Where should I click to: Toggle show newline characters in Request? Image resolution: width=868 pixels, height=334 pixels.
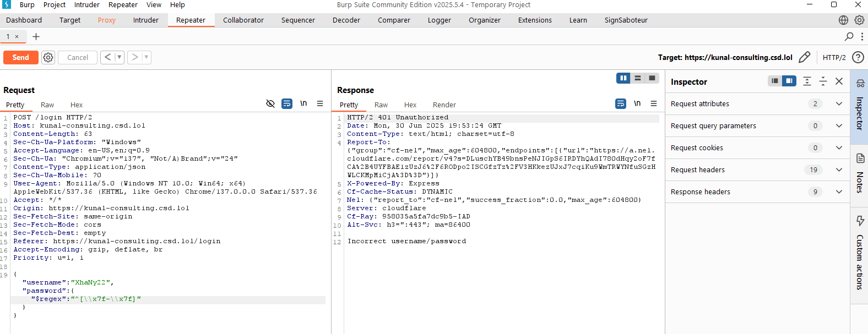(303, 103)
